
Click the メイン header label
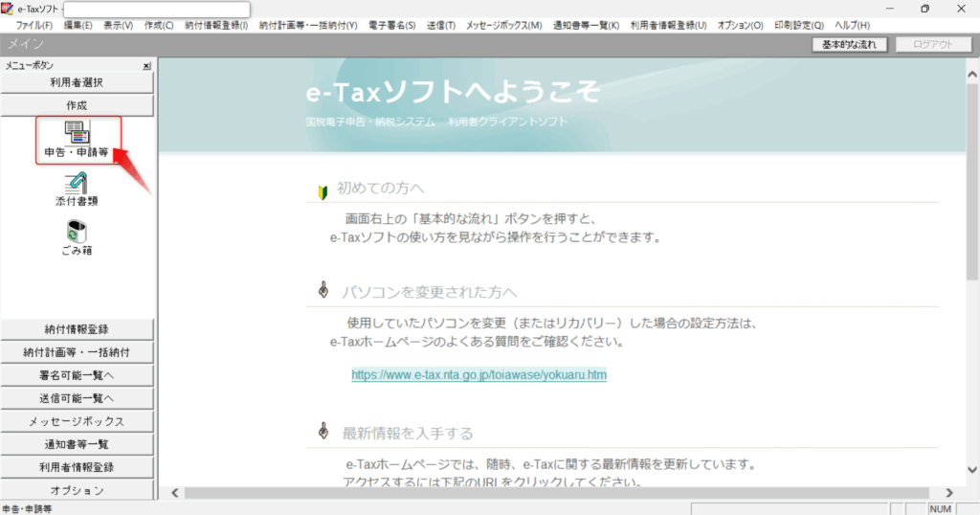[26, 44]
